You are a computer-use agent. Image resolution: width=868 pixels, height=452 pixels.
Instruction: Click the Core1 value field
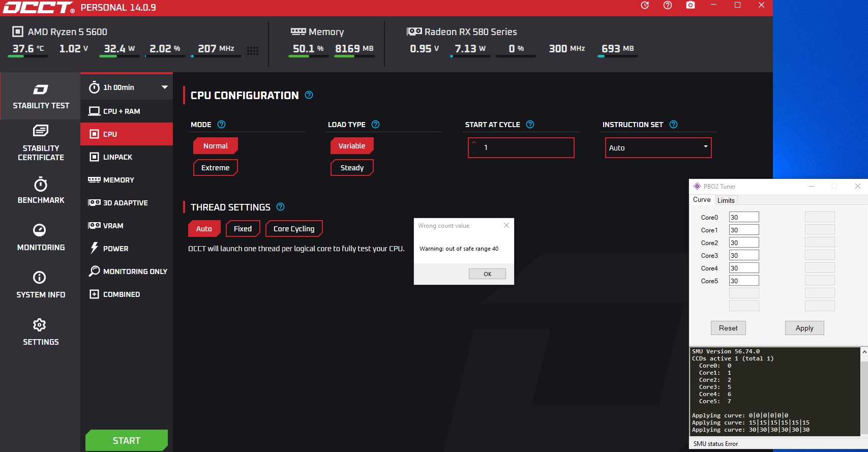pos(744,230)
